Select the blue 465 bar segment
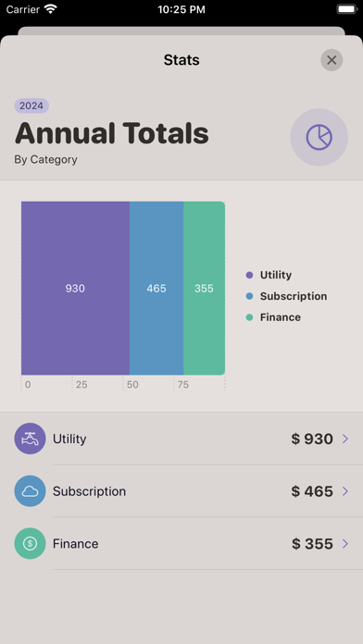Screen dimensions: 363x644 coord(156,288)
